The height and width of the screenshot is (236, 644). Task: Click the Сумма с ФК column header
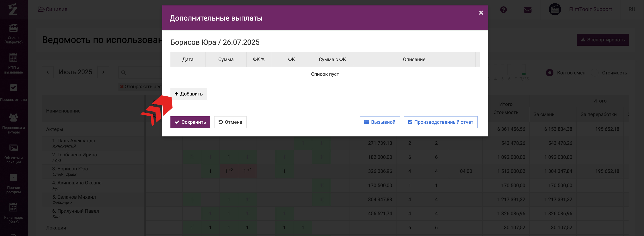coord(332,60)
